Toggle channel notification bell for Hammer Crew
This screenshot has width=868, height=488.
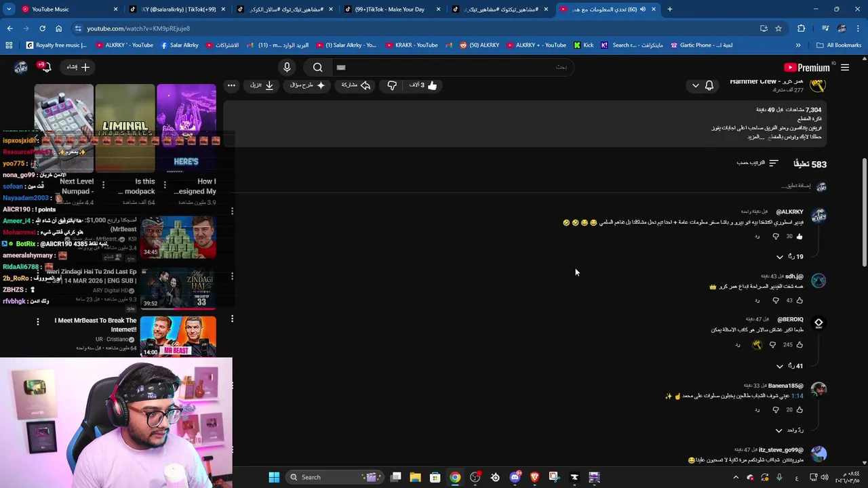click(709, 85)
